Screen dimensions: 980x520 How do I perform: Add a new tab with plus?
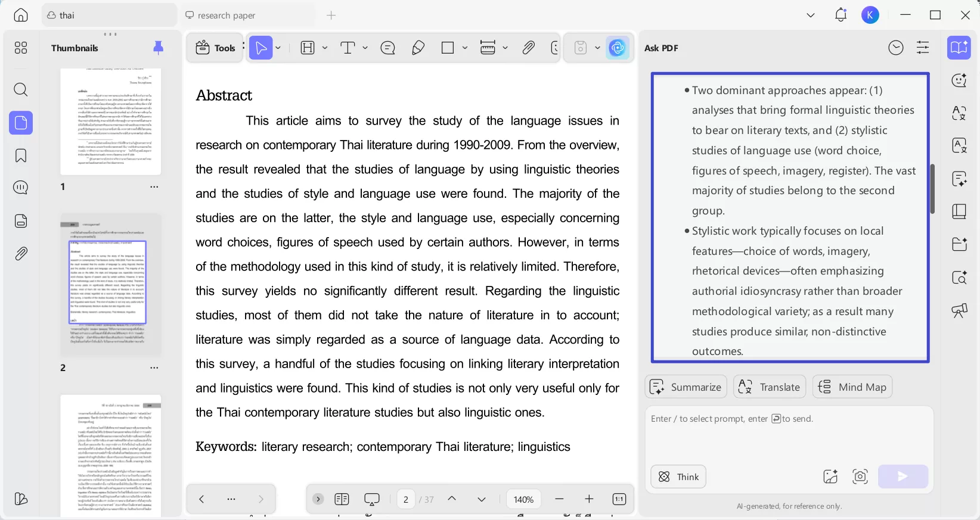click(x=331, y=15)
